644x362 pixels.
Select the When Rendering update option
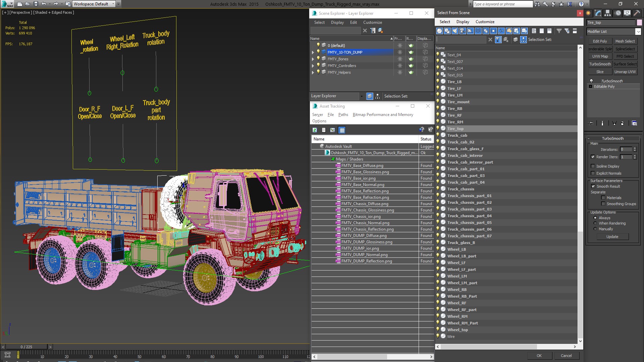pyautogui.click(x=595, y=223)
